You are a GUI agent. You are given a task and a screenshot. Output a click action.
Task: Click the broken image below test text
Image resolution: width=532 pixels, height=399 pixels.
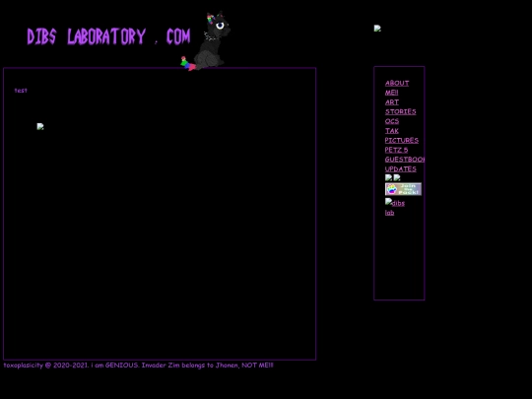point(40,126)
